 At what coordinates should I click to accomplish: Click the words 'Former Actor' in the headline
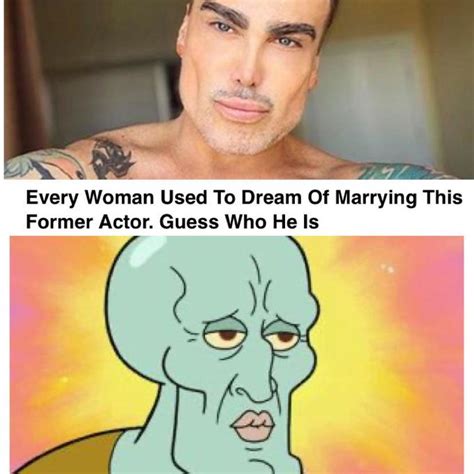(x=88, y=222)
